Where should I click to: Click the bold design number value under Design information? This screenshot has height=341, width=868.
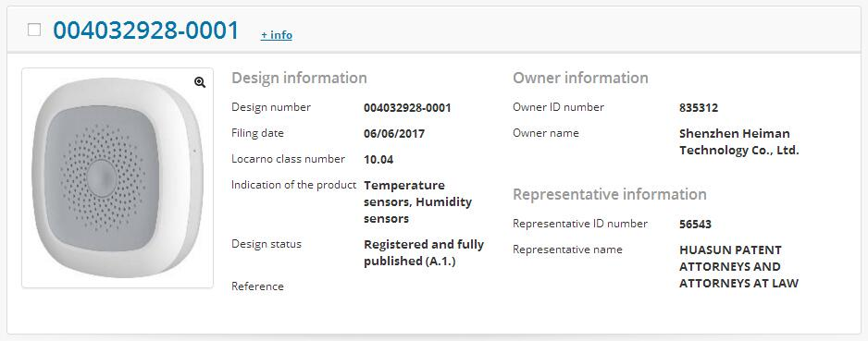tap(407, 108)
